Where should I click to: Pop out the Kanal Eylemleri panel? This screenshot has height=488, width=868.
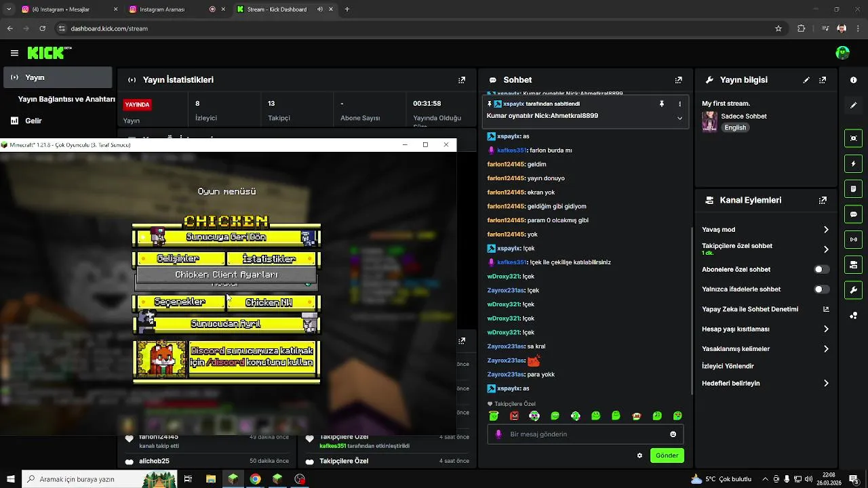pos(823,201)
